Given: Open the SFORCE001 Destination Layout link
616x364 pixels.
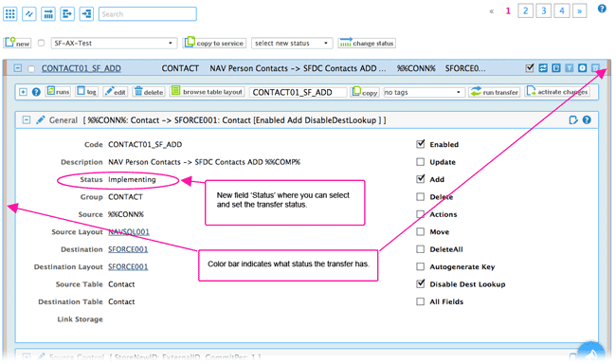Looking at the screenshot, I should click(x=128, y=267).
